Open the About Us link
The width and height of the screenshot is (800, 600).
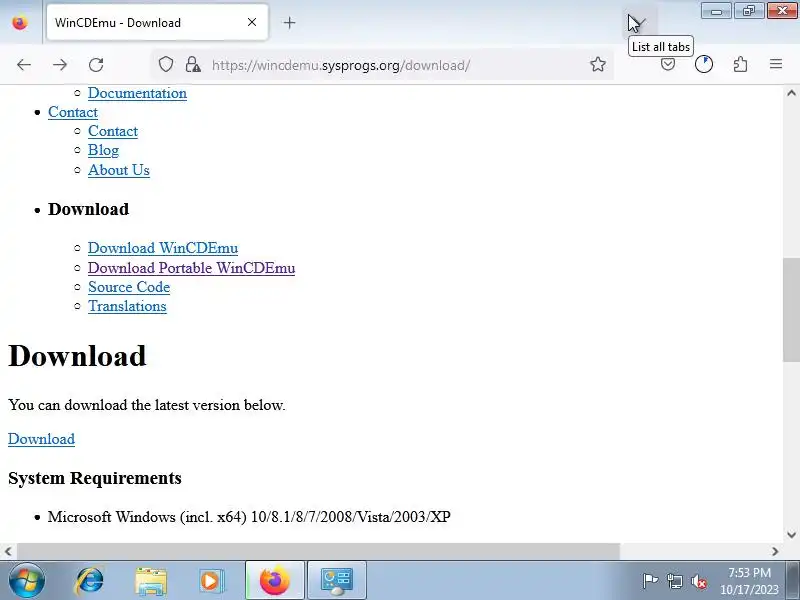119,170
